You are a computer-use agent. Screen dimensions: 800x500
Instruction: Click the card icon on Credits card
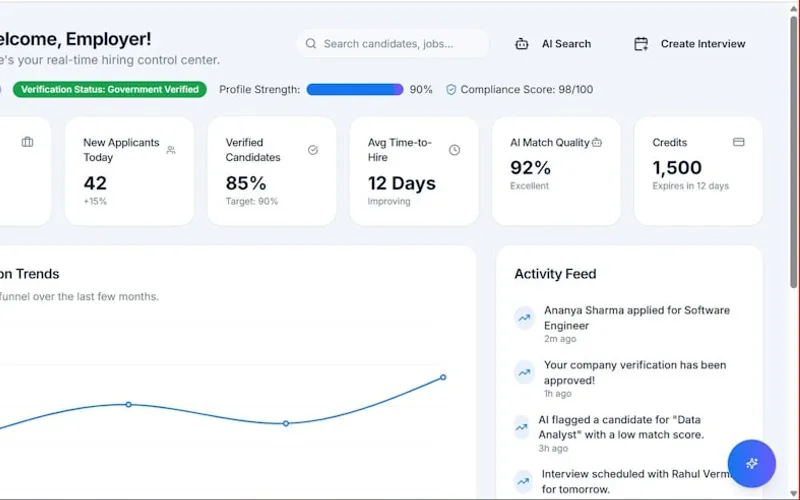coord(738,142)
